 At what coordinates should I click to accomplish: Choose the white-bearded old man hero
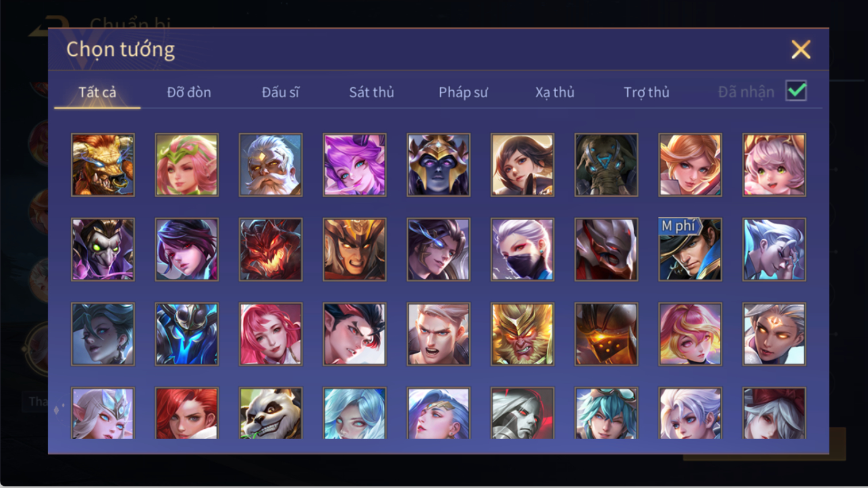(x=271, y=165)
